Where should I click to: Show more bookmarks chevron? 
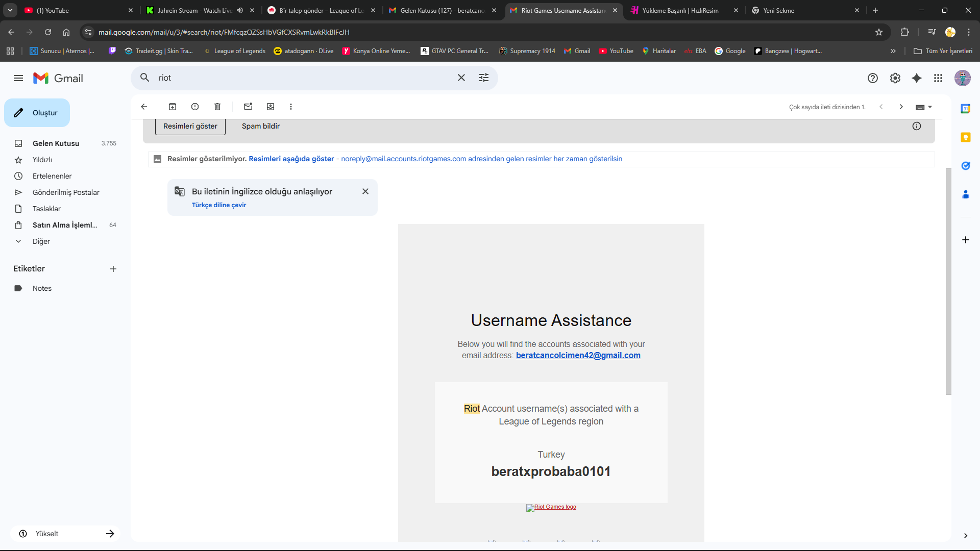pyautogui.click(x=893, y=51)
